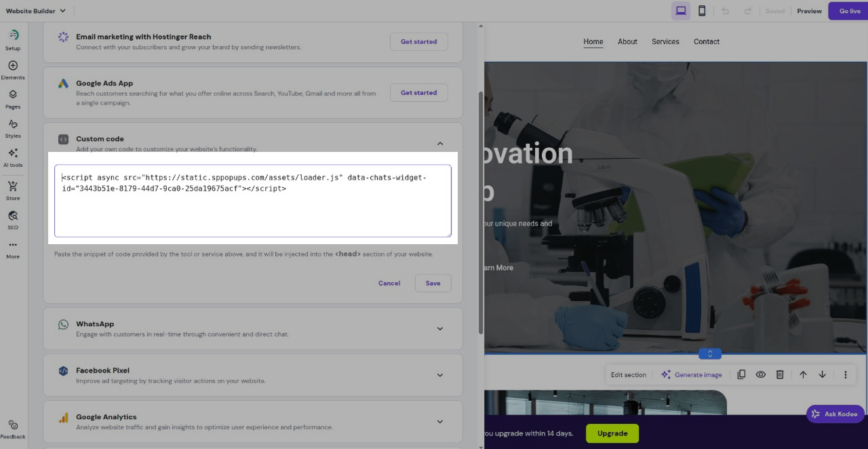Duplicate the section with the copy icon
The height and width of the screenshot is (449, 868).
point(741,374)
